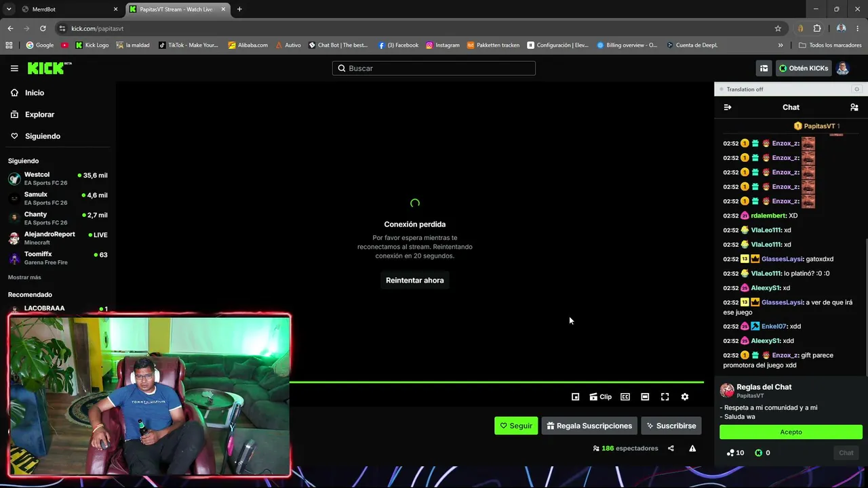Screen dimensions: 868x488
Task: Click Reintentar ahora to reconnect
Action: pyautogui.click(x=414, y=281)
